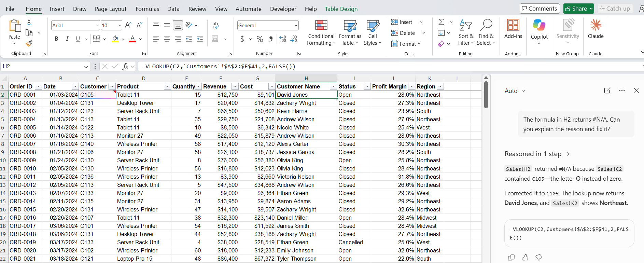Click the Cut scissors icon
This screenshot has height=263, width=644.
point(29,22)
